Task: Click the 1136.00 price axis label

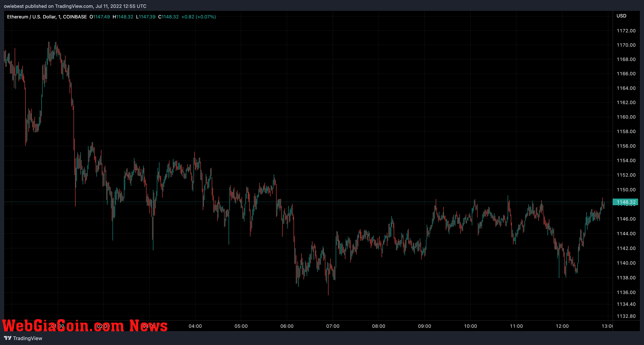Action: (x=626, y=292)
